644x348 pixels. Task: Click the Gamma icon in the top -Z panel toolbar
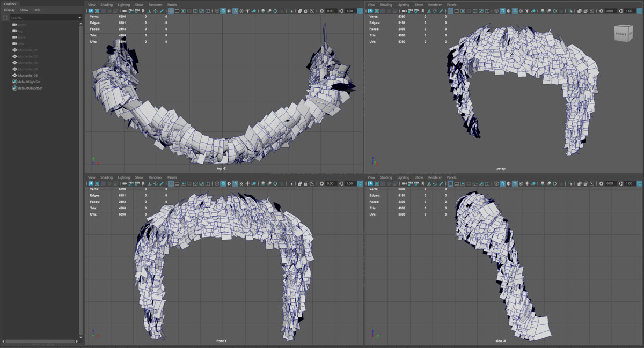(341, 11)
